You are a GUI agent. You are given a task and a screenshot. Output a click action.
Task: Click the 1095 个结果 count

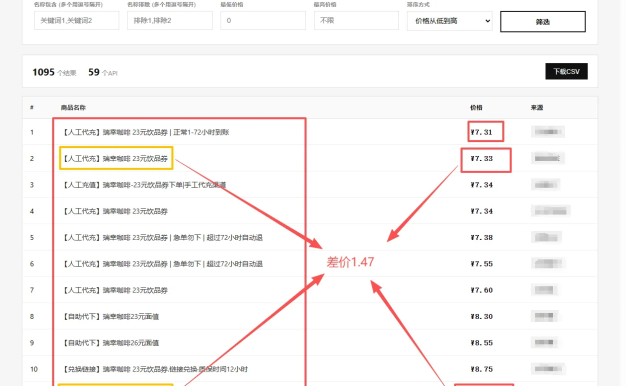tap(54, 72)
